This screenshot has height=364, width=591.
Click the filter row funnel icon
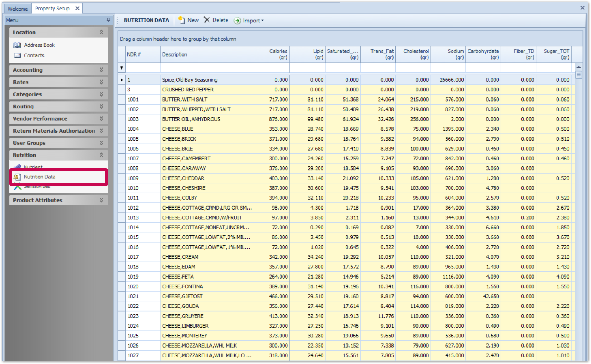tap(121, 68)
